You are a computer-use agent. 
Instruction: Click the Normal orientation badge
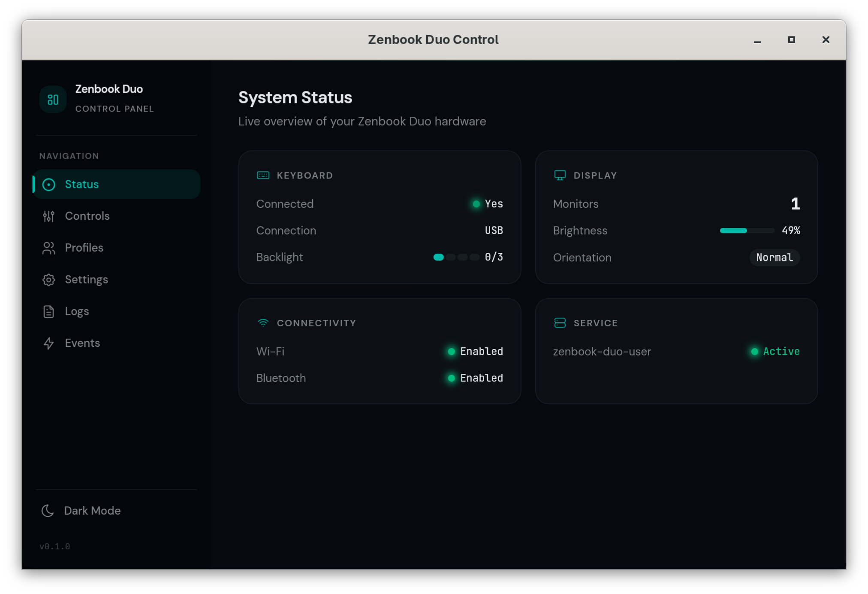coord(775,258)
